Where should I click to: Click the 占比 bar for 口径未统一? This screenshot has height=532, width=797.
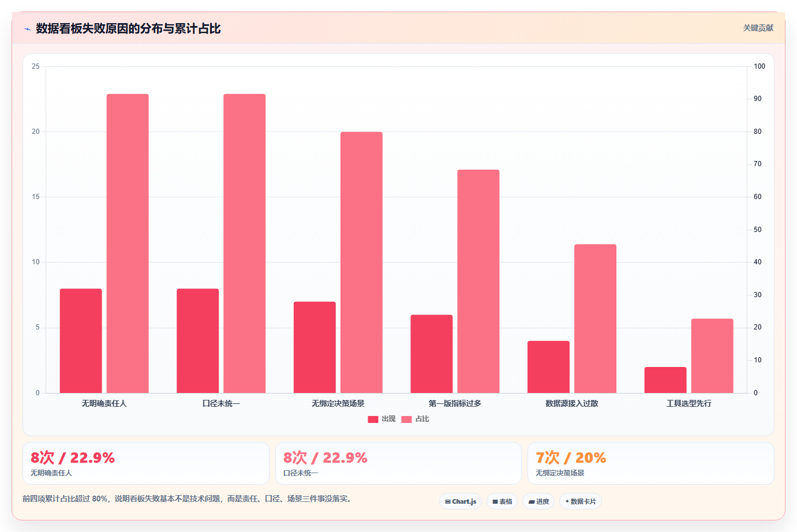point(245,243)
